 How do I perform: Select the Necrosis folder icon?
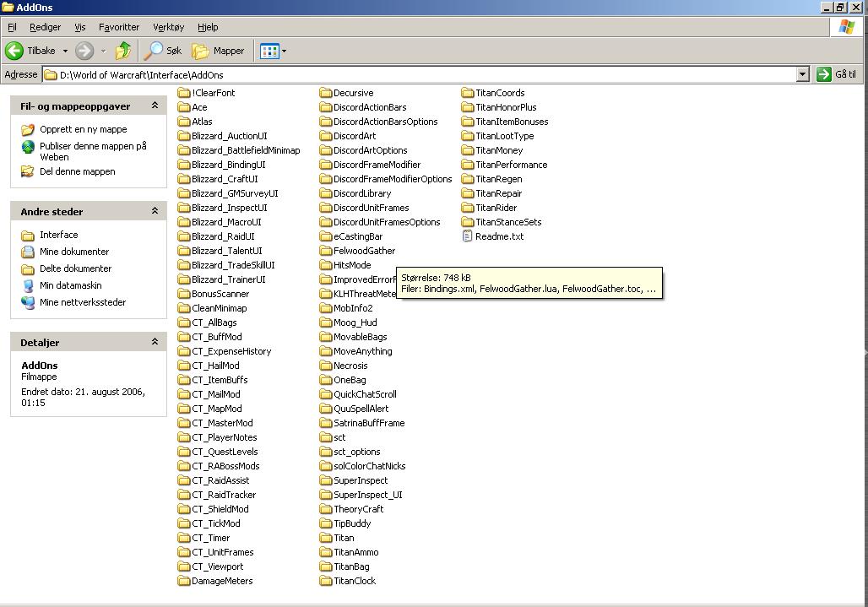click(326, 366)
